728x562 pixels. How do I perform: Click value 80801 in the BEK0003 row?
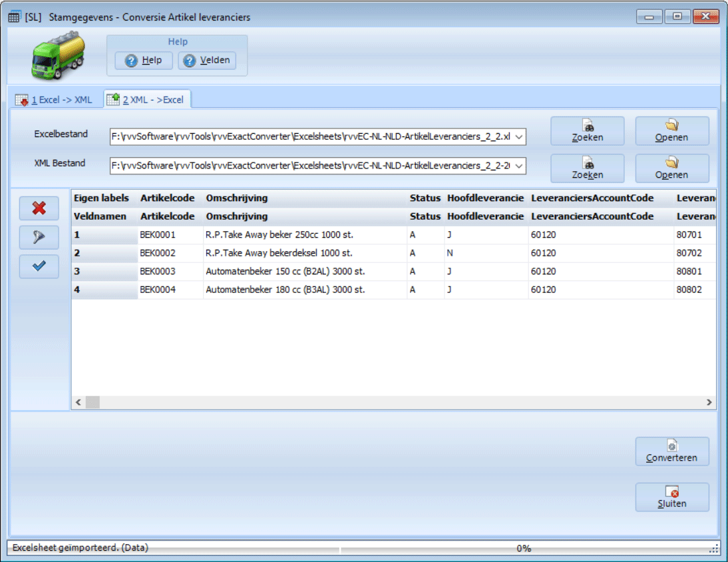tap(695, 271)
